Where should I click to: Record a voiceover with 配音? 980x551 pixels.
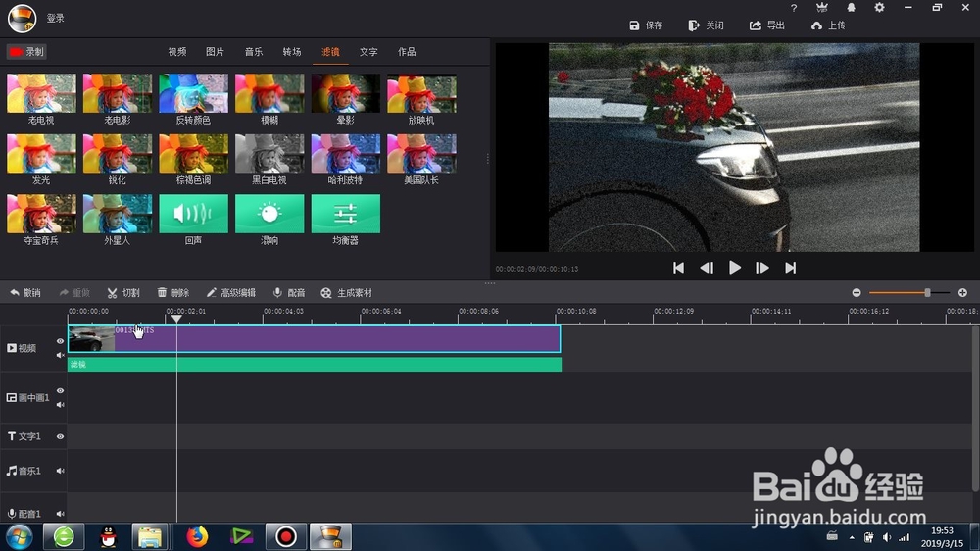click(x=289, y=293)
